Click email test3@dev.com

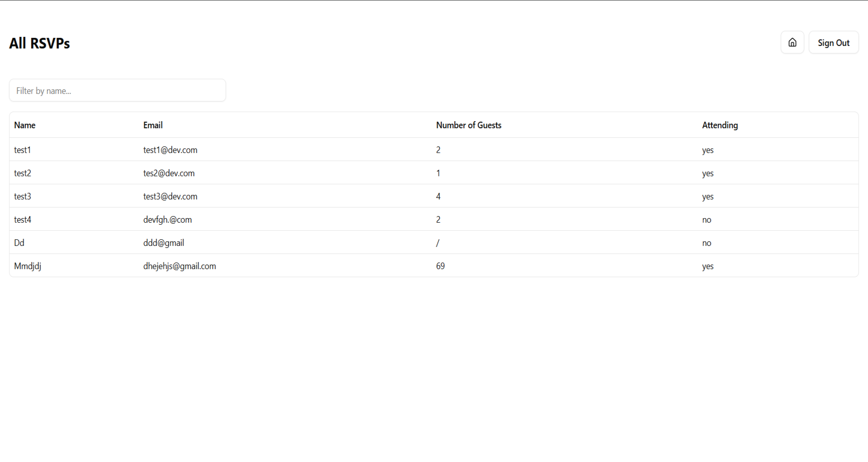[170, 196]
